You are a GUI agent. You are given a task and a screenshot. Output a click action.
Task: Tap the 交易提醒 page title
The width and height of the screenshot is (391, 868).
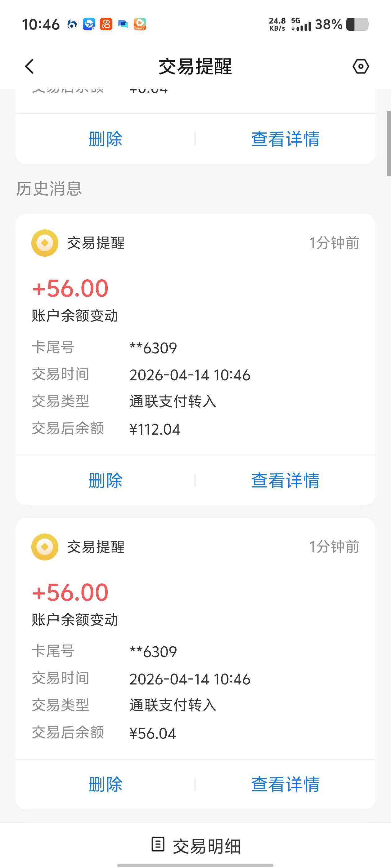195,66
